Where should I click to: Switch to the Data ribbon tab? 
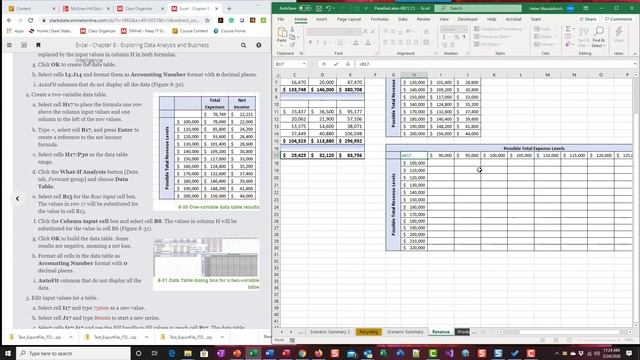(x=402, y=19)
